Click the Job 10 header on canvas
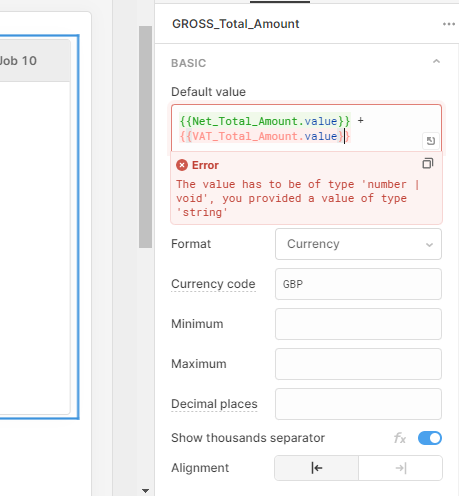459x496 pixels. pos(18,61)
